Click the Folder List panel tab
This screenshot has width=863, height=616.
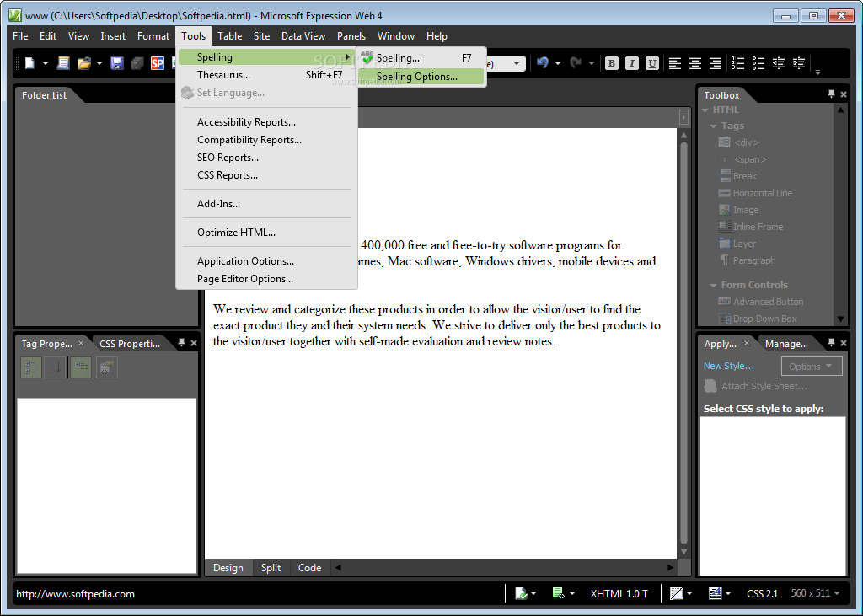click(x=44, y=94)
